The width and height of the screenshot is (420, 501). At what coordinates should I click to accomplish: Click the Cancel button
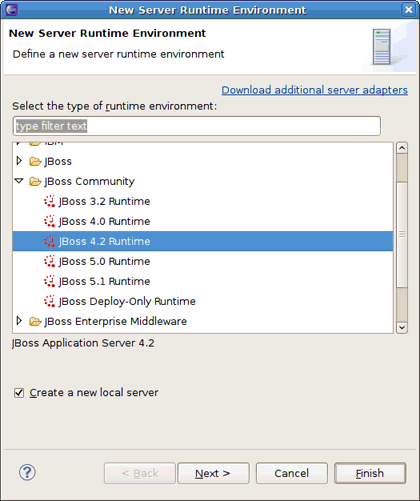pos(292,473)
